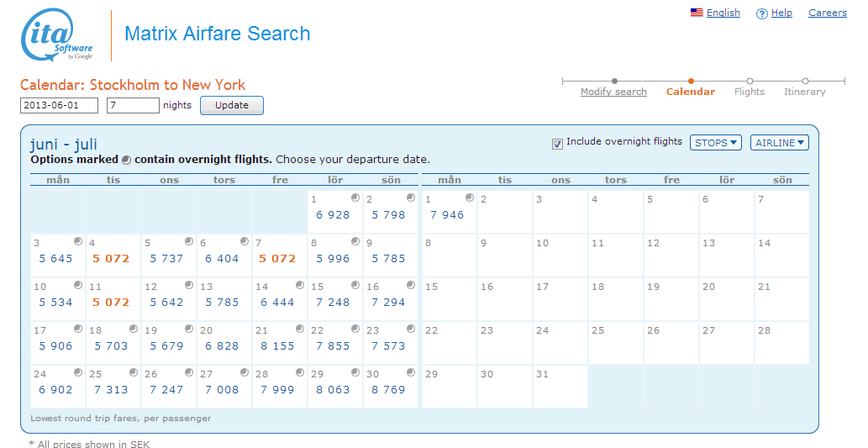The height and width of the screenshot is (448, 868).
Task: Click overnight icon on June 14 cell
Action: click(x=300, y=285)
